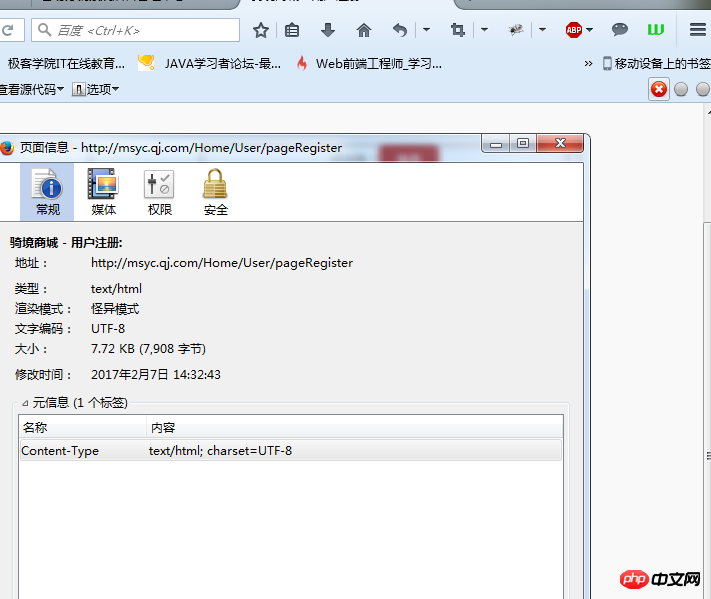Open the 移动设备上的书签 folder
The image size is (711, 599).
coord(657,63)
